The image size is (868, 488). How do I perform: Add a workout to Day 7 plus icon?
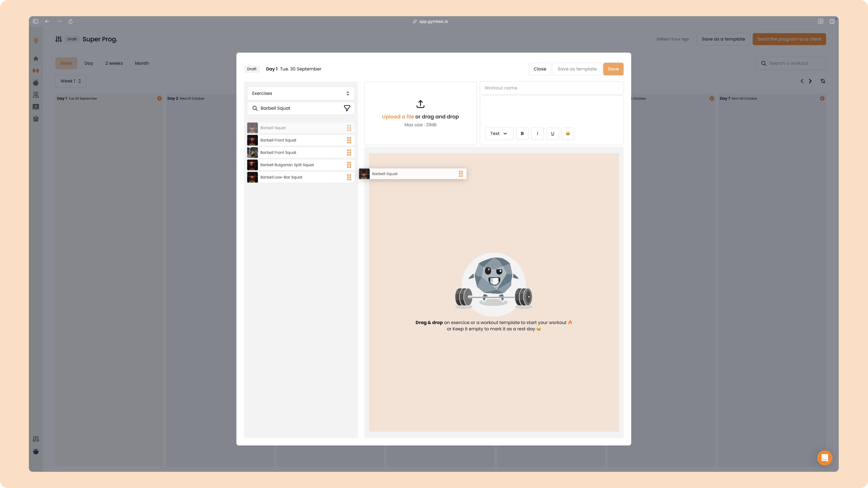coord(822,98)
